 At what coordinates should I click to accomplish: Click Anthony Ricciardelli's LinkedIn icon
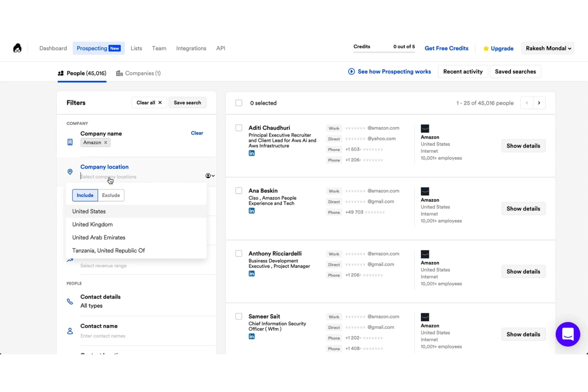(x=251, y=274)
